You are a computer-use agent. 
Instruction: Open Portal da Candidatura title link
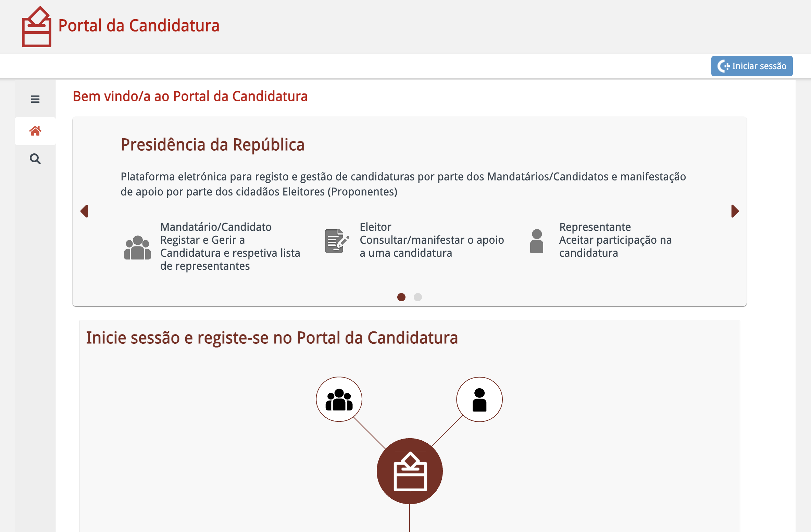pyautogui.click(x=139, y=26)
